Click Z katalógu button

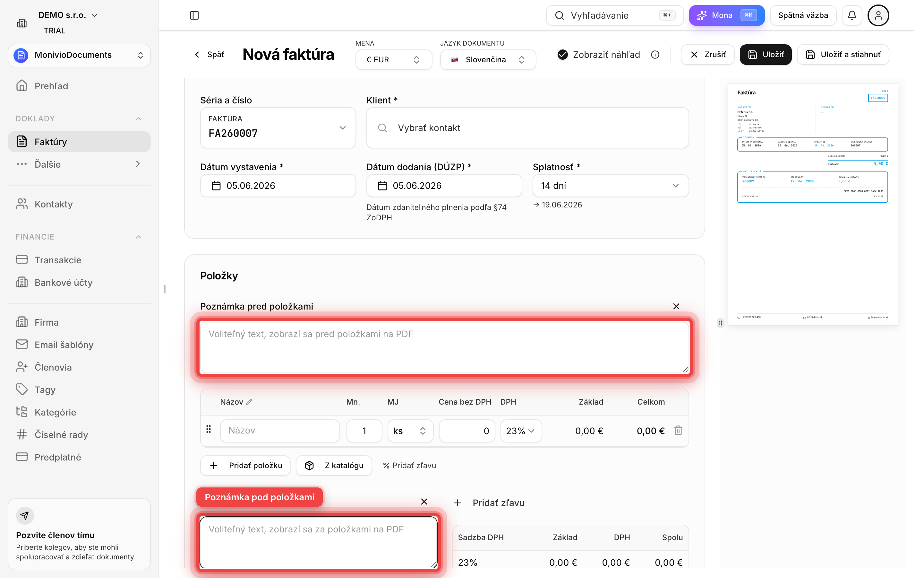tap(334, 466)
